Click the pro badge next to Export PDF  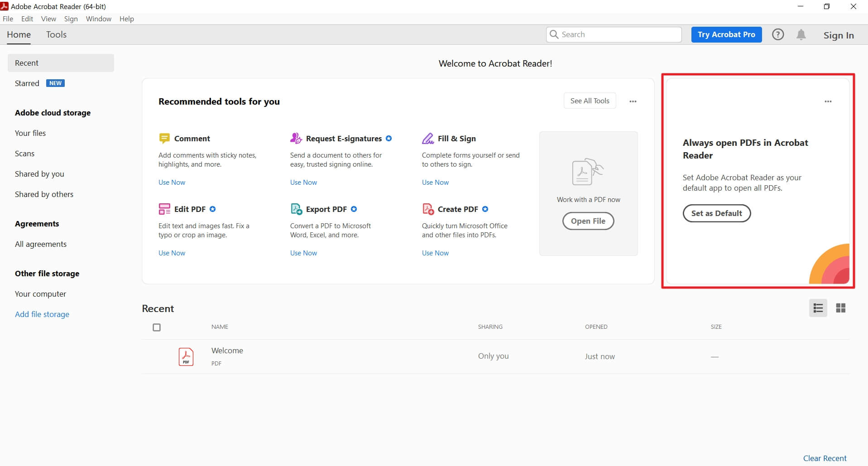(354, 209)
